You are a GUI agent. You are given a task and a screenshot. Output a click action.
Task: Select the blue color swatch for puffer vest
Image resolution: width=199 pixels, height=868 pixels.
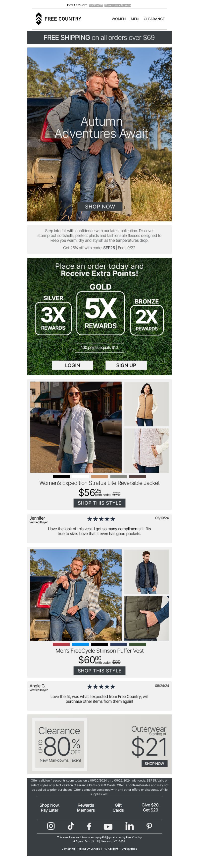(80, 644)
